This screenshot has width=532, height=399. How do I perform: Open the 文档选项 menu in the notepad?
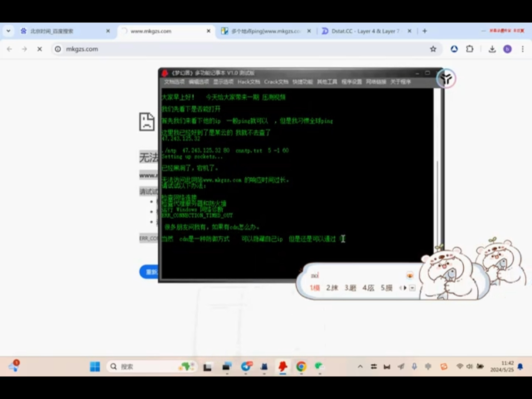174,82
